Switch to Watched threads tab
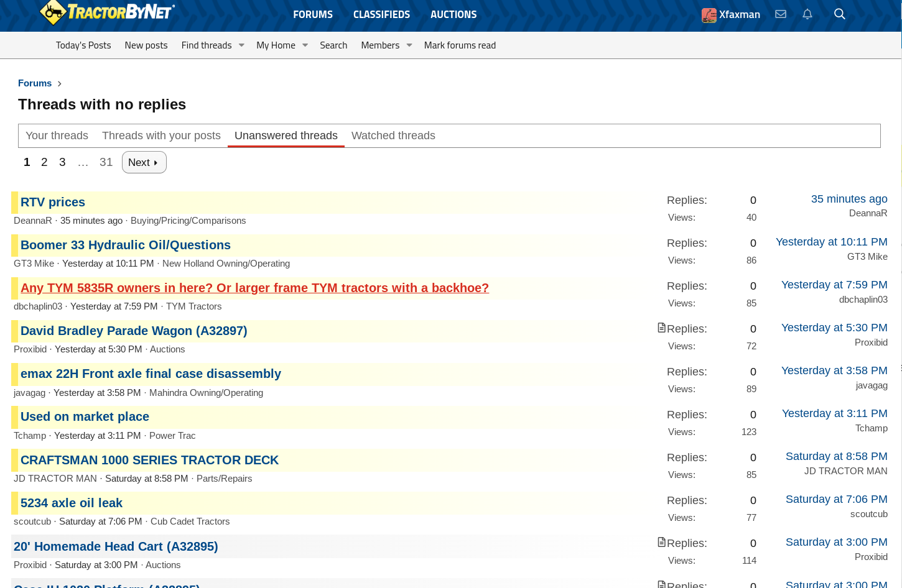 pos(393,136)
